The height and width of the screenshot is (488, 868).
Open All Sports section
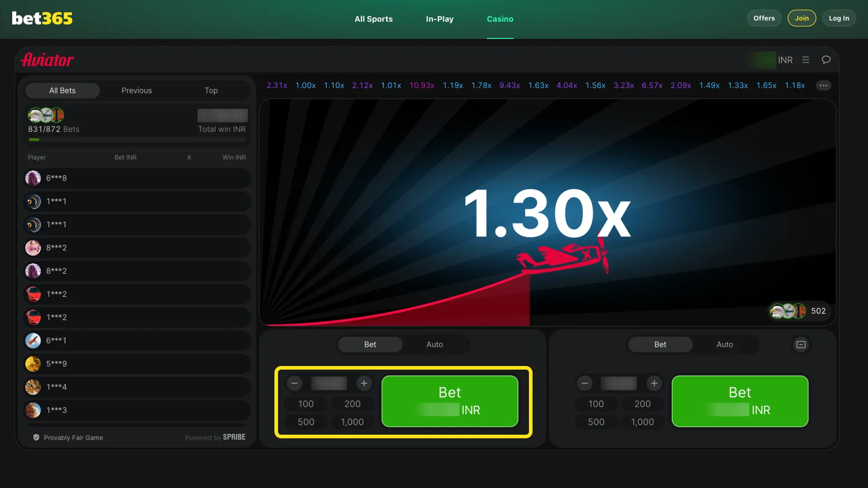tap(373, 19)
